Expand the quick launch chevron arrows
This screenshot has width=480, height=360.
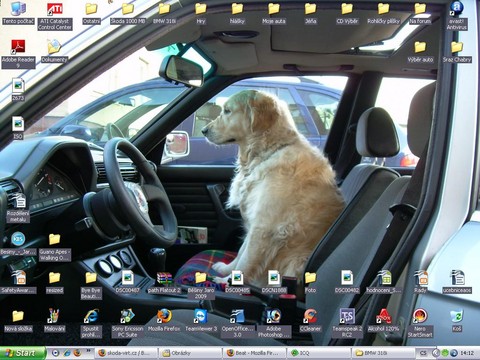88,350
